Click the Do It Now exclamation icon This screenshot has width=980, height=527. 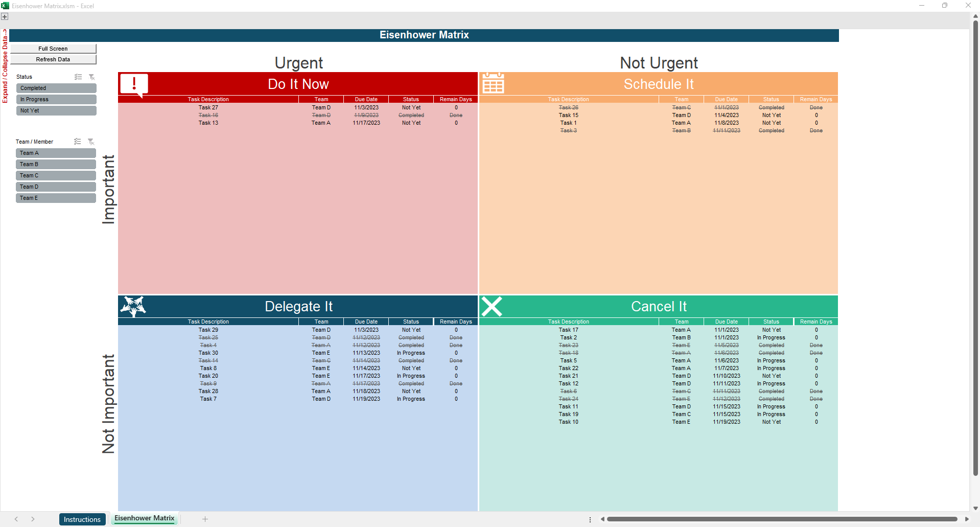tap(134, 84)
